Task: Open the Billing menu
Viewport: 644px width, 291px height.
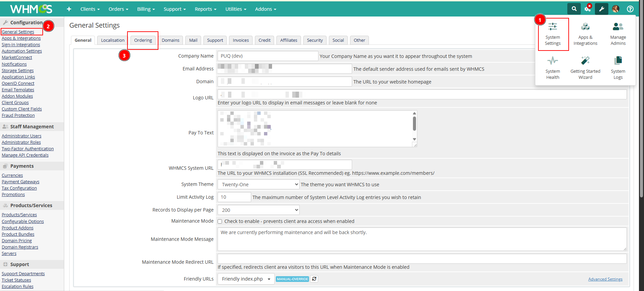Action: point(146,9)
